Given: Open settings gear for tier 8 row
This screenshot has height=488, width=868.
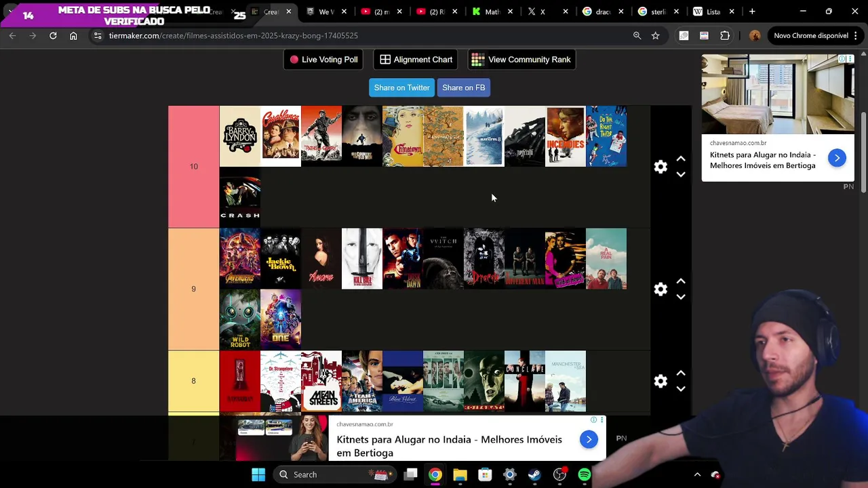Looking at the screenshot, I should point(660,381).
